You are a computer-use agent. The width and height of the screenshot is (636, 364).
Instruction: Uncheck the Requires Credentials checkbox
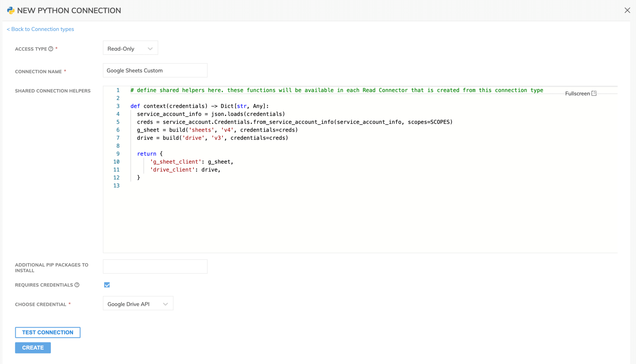tap(107, 285)
